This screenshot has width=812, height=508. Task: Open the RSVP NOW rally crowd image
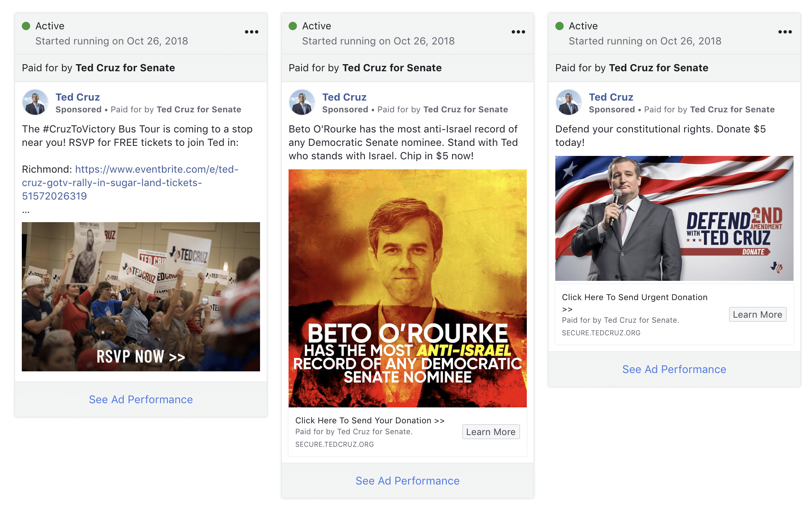[x=141, y=297]
